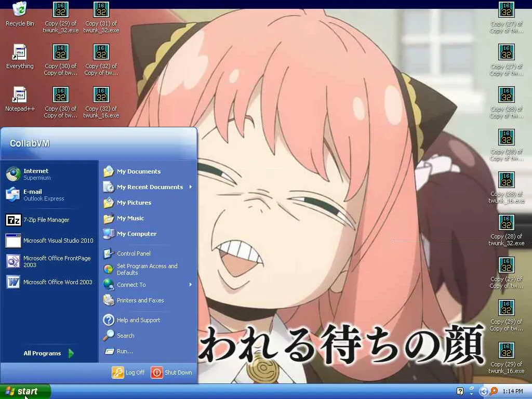Click the orange magnifier tray icon
532x399 pixels.
click(494, 392)
